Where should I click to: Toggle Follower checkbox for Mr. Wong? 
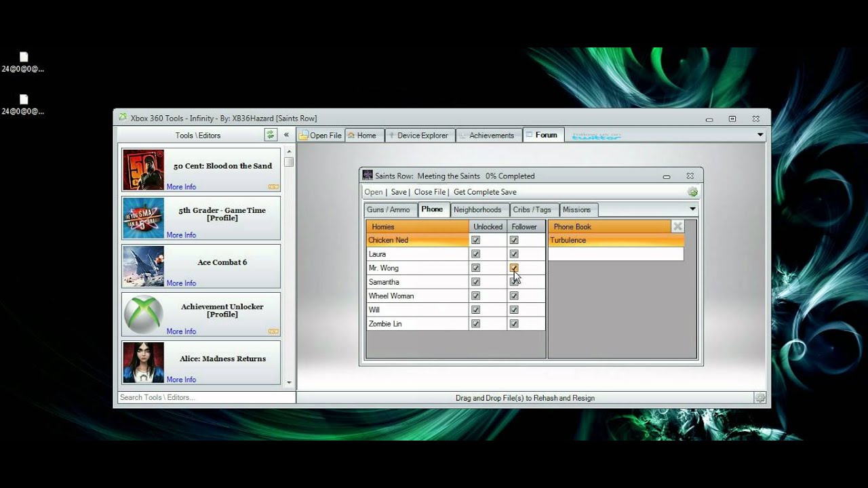[514, 268]
